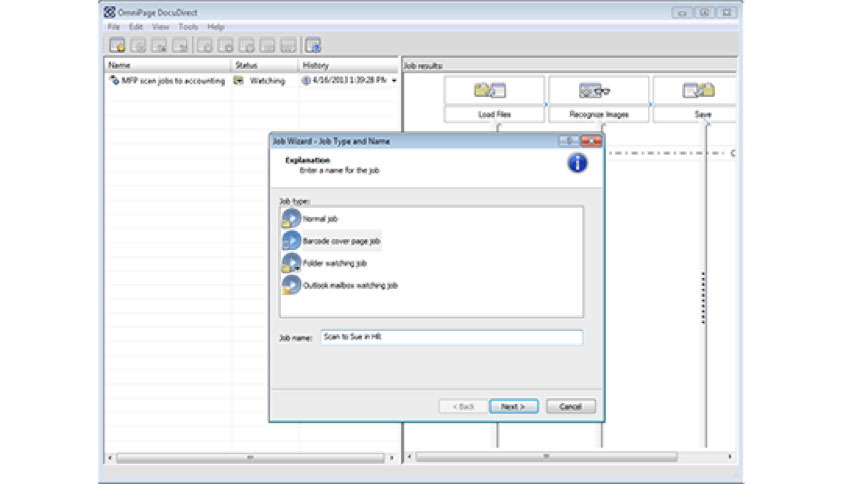Click the Job Wizard help question button
843x484 pixels.
click(569, 141)
